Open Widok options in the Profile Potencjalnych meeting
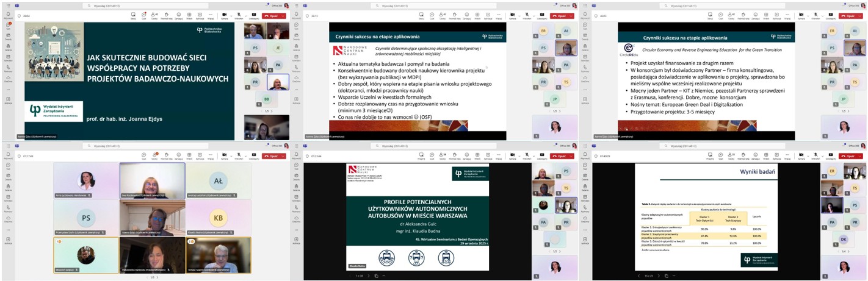The height and width of the screenshot is (281, 868). pos(479,155)
